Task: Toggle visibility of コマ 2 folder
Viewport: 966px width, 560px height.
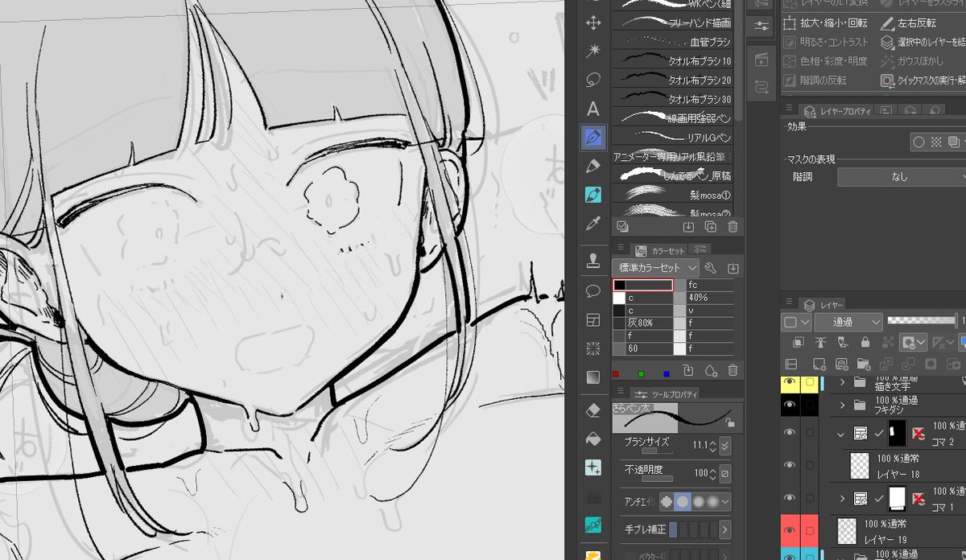Action: pyautogui.click(x=790, y=433)
